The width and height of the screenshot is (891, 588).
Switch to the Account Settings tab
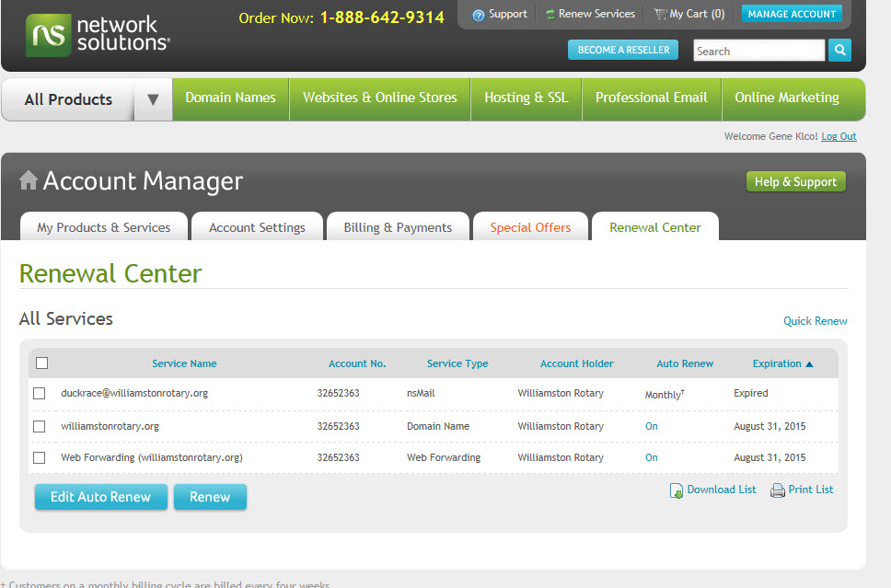258,227
